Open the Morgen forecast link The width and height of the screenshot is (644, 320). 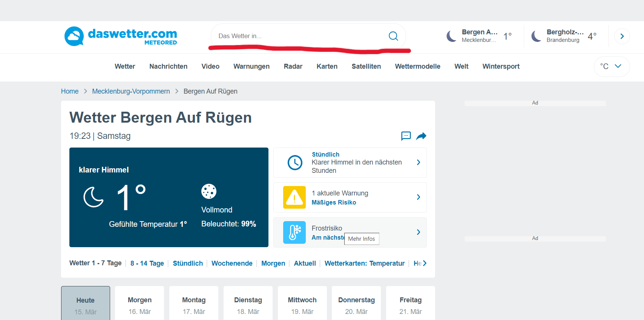point(273,263)
